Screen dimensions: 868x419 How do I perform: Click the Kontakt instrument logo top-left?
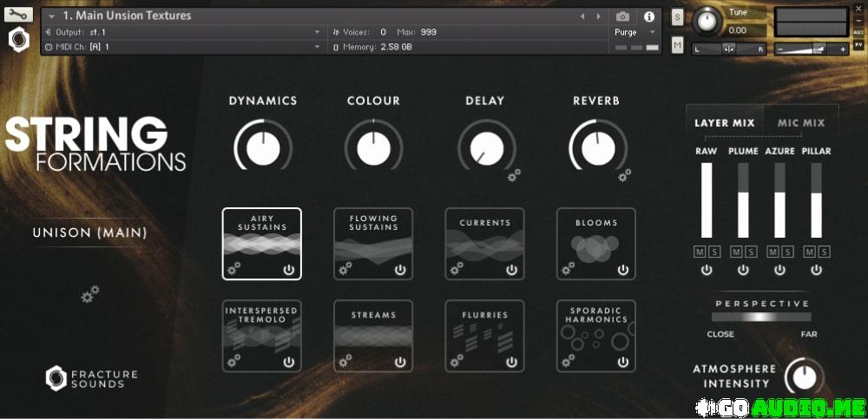pyautogui.click(x=18, y=40)
